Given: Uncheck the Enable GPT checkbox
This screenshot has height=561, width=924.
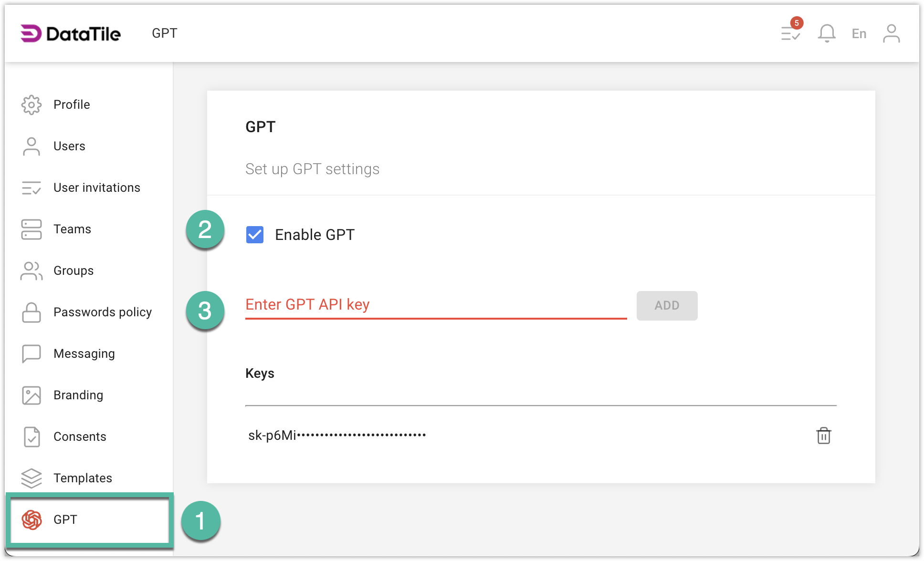Looking at the screenshot, I should (254, 234).
